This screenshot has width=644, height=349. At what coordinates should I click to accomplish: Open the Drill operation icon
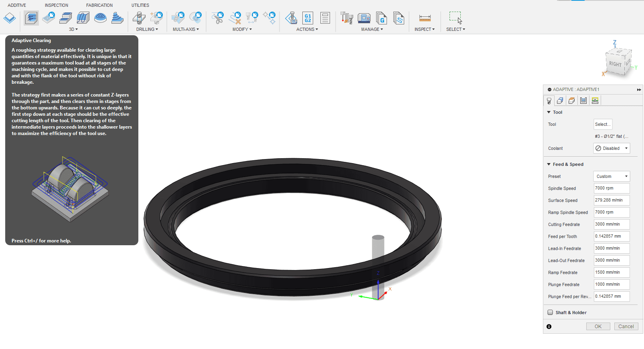[139, 18]
